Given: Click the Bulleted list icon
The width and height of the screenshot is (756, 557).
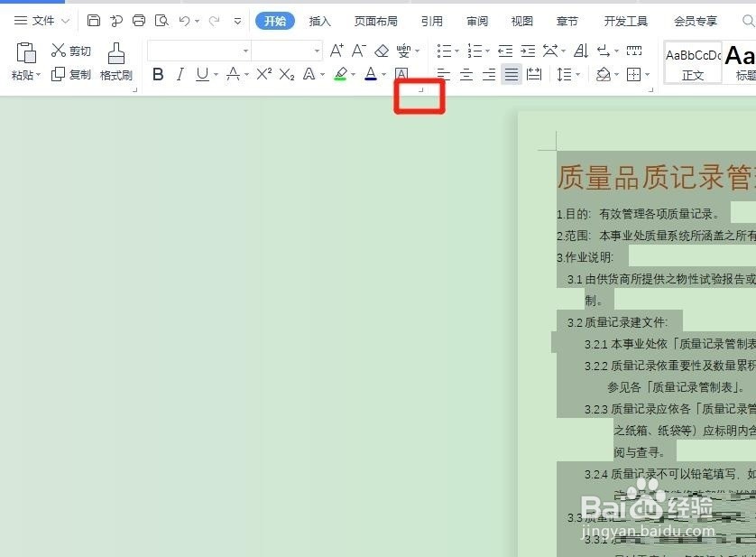Looking at the screenshot, I should (444, 51).
